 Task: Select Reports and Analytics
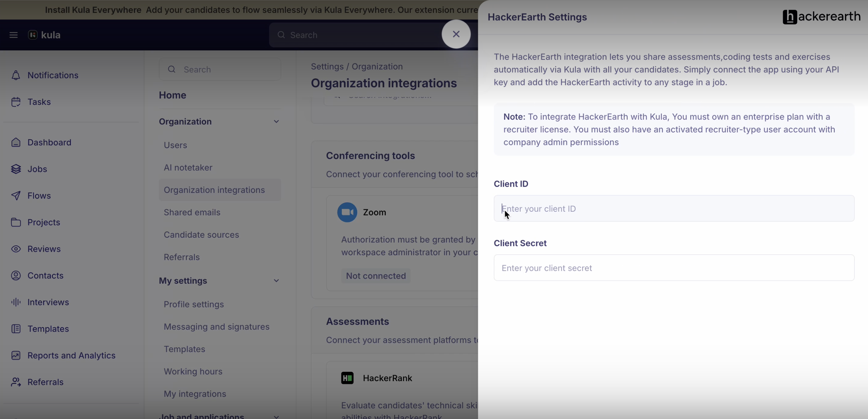(71, 355)
